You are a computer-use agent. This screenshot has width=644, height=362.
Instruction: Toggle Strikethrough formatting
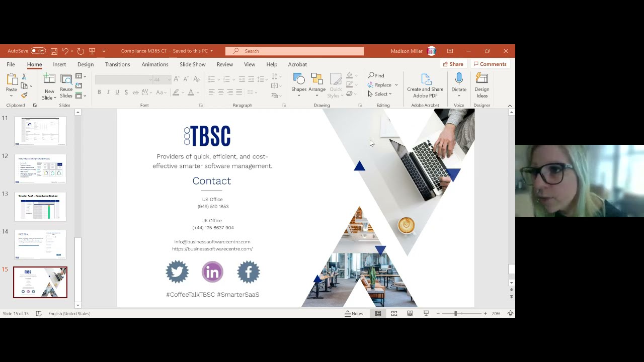(x=135, y=92)
